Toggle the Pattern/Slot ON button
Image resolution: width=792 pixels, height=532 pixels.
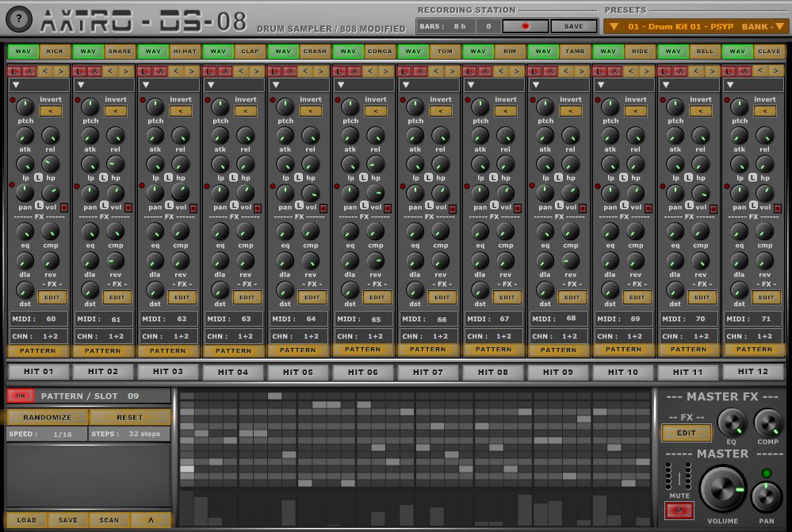(x=19, y=396)
